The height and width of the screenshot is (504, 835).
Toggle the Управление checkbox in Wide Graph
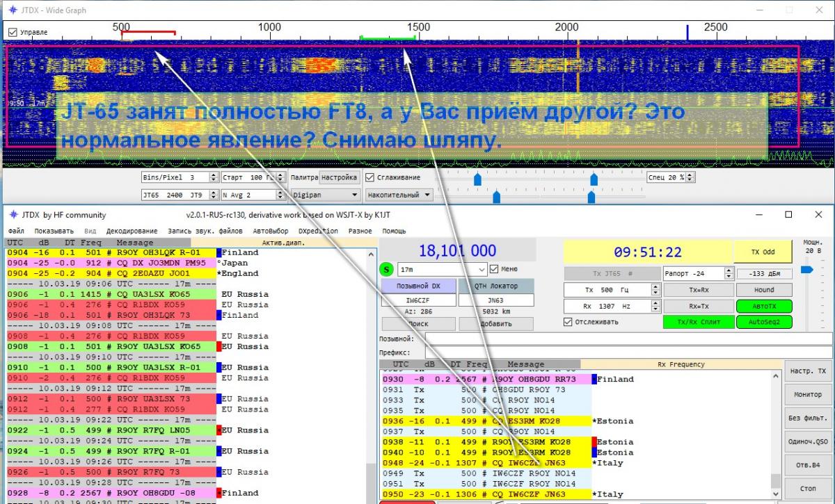[13, 32]
